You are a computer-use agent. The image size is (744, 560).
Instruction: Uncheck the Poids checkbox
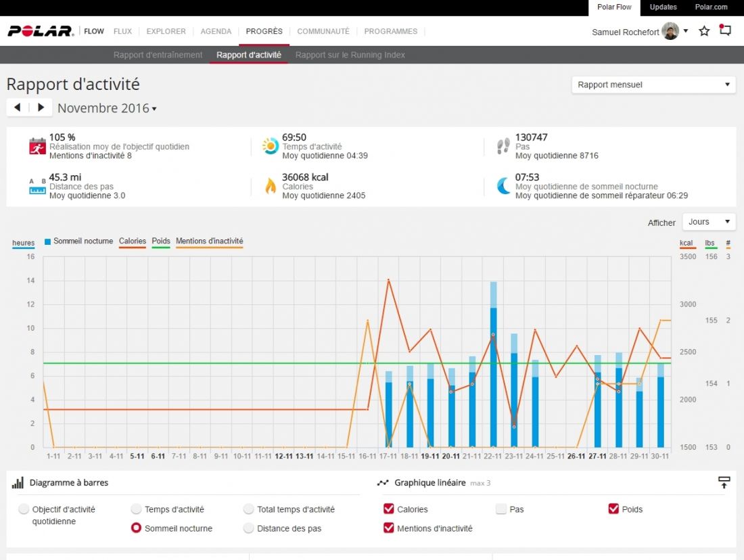(614, 509)
